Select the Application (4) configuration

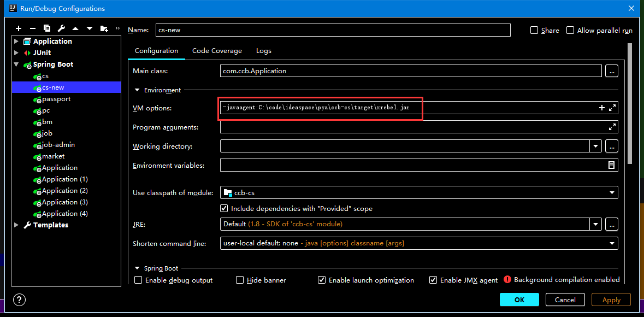pos(65,214)
